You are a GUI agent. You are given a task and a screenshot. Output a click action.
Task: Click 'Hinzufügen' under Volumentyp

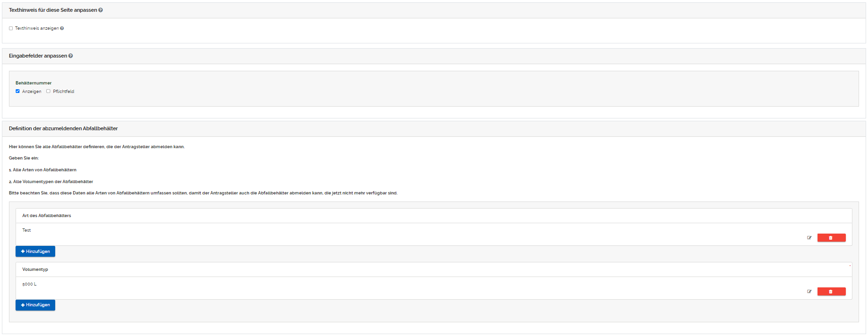(35, 305)
